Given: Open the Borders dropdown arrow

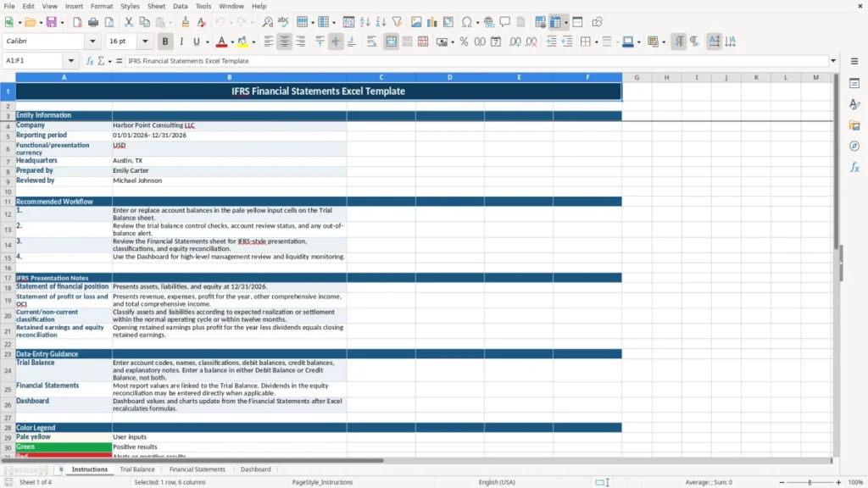Looking at the screenshot, I should point(596,42).
